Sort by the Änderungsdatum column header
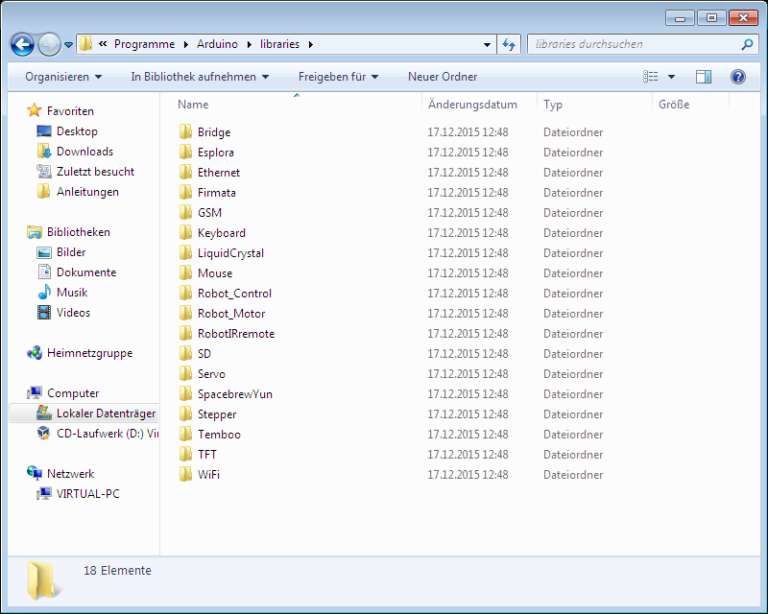The image size is (768, 614). point(472,105)
